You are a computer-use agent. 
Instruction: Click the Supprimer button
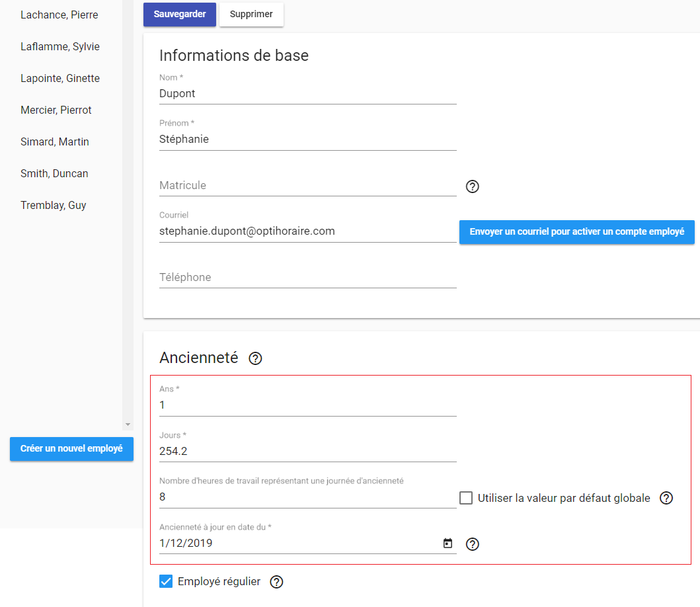point(251,15)
